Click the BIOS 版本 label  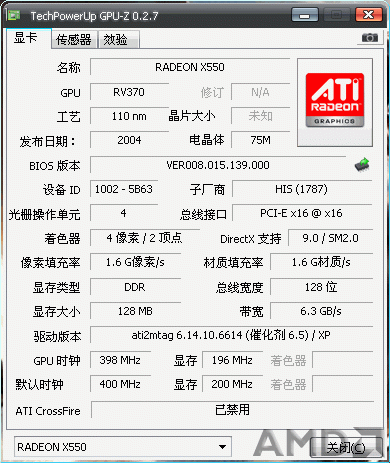pos(55,166)
